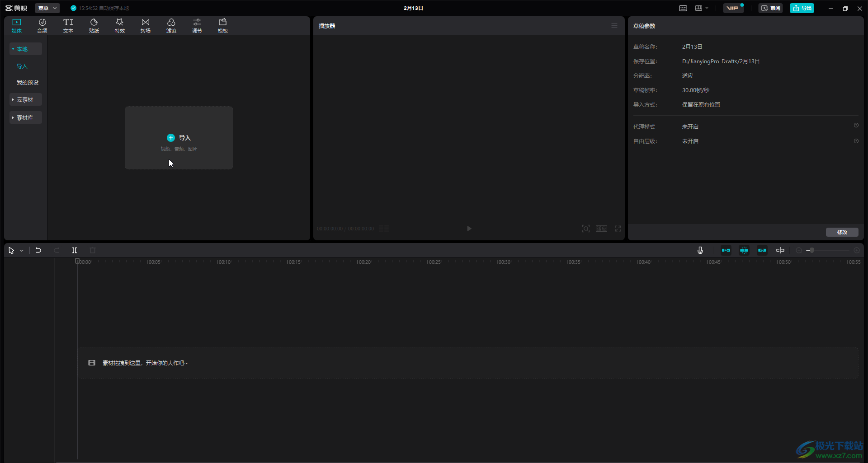The height and width of the screenshot is (463, 868).
Task: Click the auto-save status check icon
Action: click(x=73, y=8)
